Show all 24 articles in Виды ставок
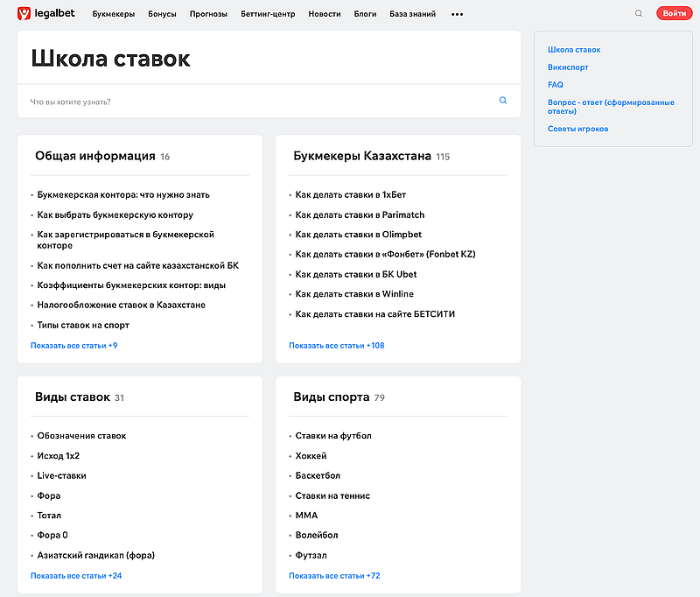Screen dimensions: 700x597 [74, 576]
